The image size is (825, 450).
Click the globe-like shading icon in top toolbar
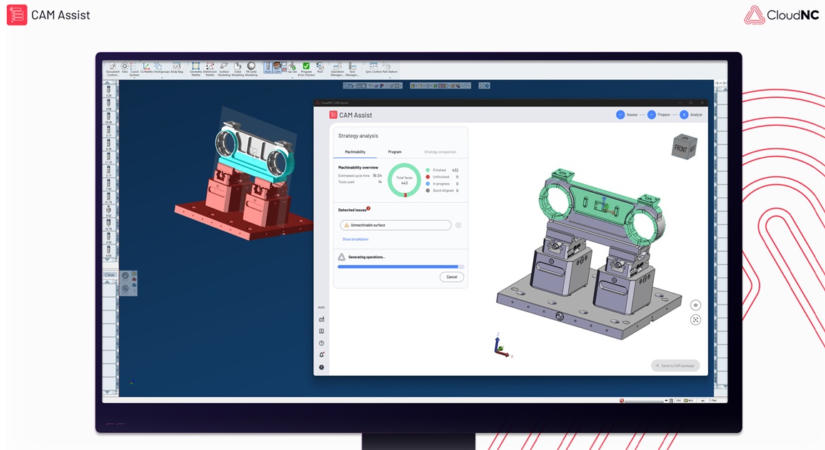click(251, 66)
